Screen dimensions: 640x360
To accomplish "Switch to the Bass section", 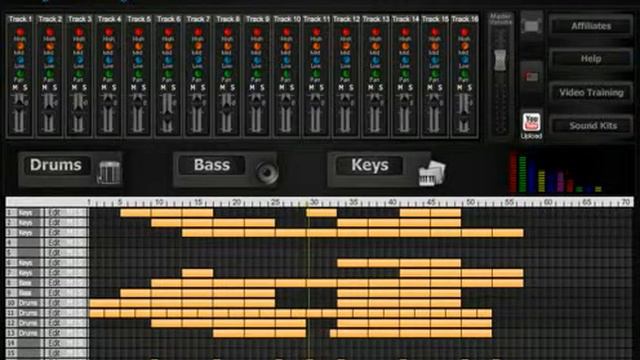I will click(225, 169).
